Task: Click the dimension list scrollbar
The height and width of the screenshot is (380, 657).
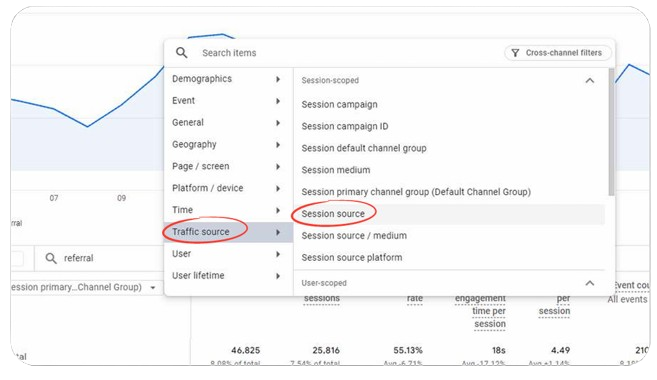Action: [611, 132]
